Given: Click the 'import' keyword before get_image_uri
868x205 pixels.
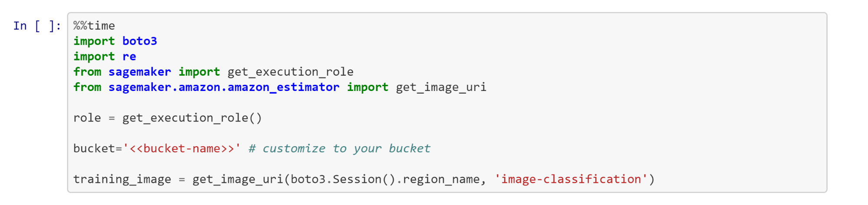Looking at the screenshot, I should pos(367,87).
